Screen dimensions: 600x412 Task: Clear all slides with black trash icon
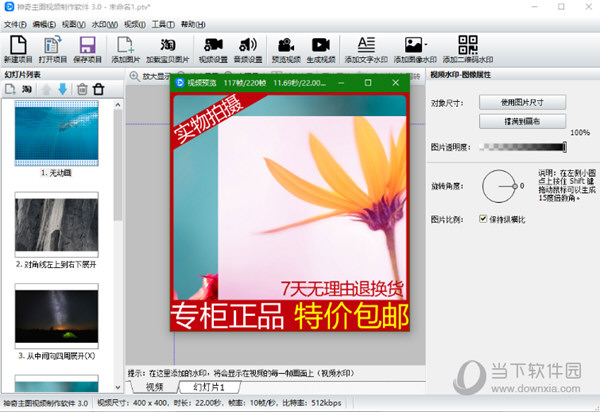[98, 90]
